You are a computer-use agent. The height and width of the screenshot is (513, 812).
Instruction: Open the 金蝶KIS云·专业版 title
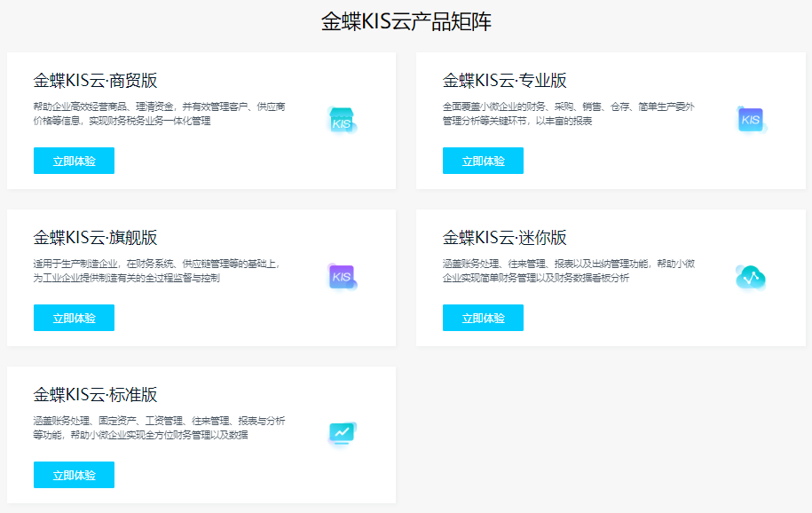click(504, 80)
